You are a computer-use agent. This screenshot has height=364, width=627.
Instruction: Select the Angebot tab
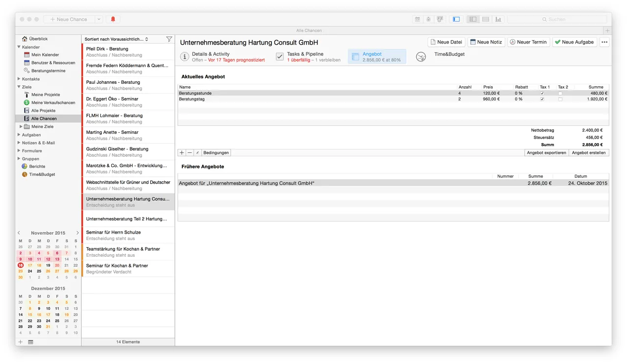point(377,57)
